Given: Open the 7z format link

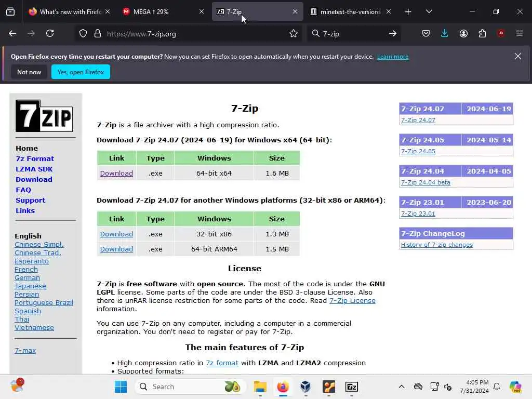Looking at the screenshot, I should (222, 363).
